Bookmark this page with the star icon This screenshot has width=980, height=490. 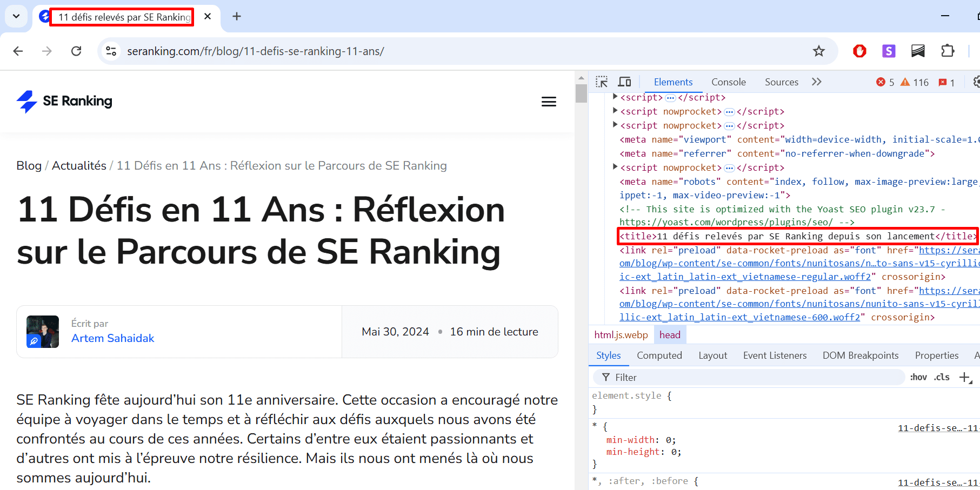tap(819, 51)
